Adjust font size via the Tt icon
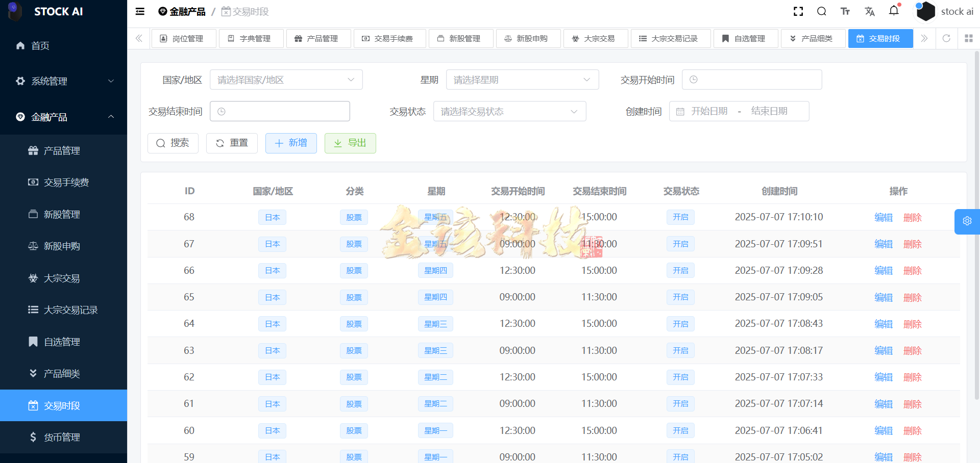980x463 pixels. [845, 11]
